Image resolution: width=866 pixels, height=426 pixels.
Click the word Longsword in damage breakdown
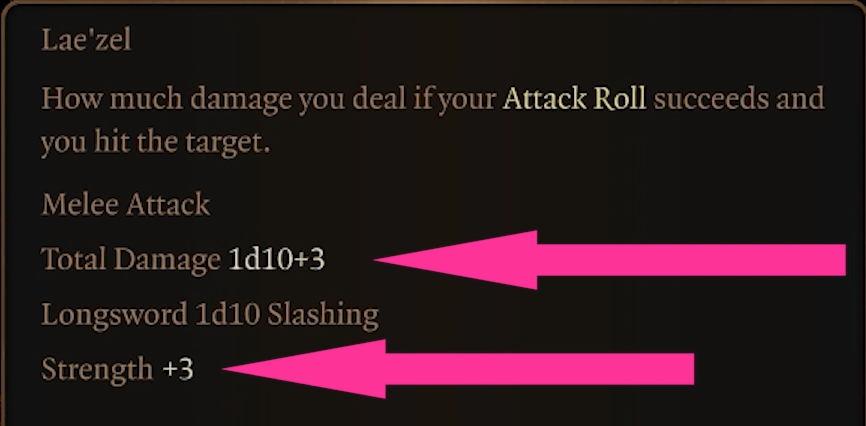click(114, 314)
